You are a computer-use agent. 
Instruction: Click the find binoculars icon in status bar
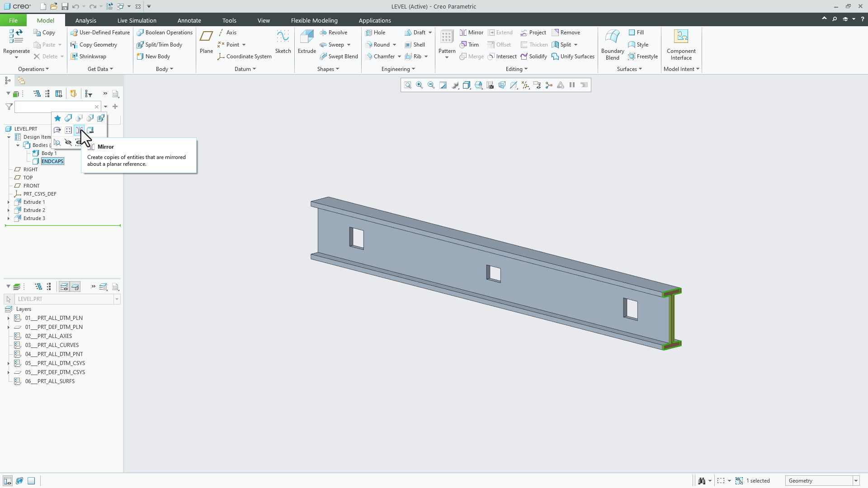[x=702, y=481]
